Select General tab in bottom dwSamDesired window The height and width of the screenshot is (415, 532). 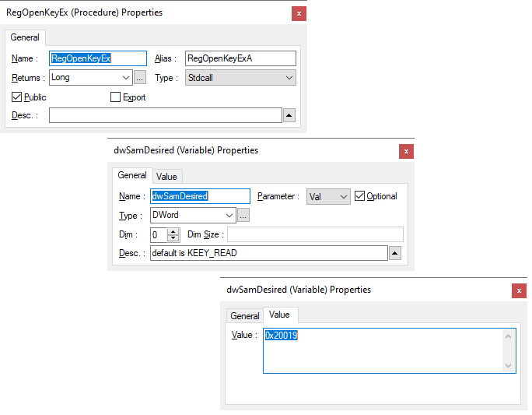tap(245, 316)
